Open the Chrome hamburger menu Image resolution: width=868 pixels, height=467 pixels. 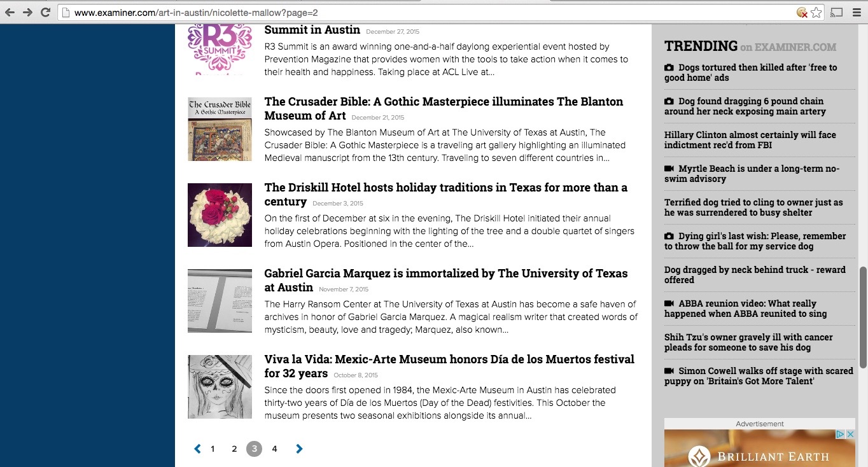pyautogui.click(x=856, y=12)
